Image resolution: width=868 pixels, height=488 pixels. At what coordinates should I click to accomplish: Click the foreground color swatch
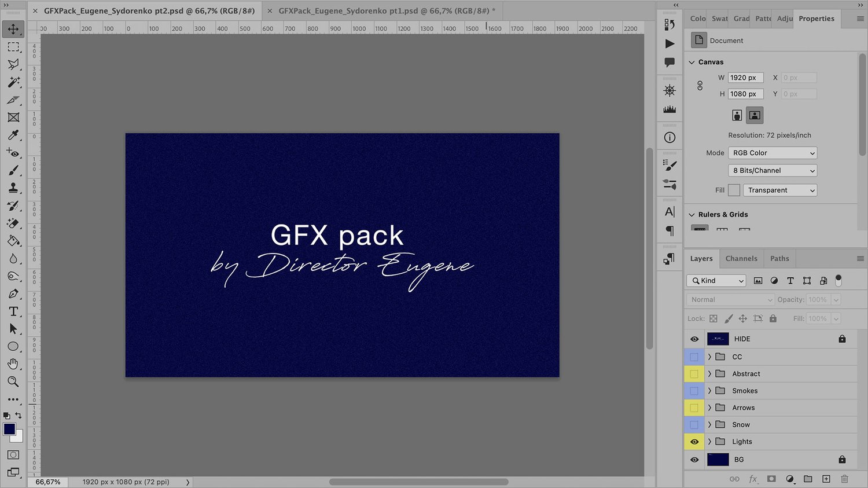coord(9,429)
